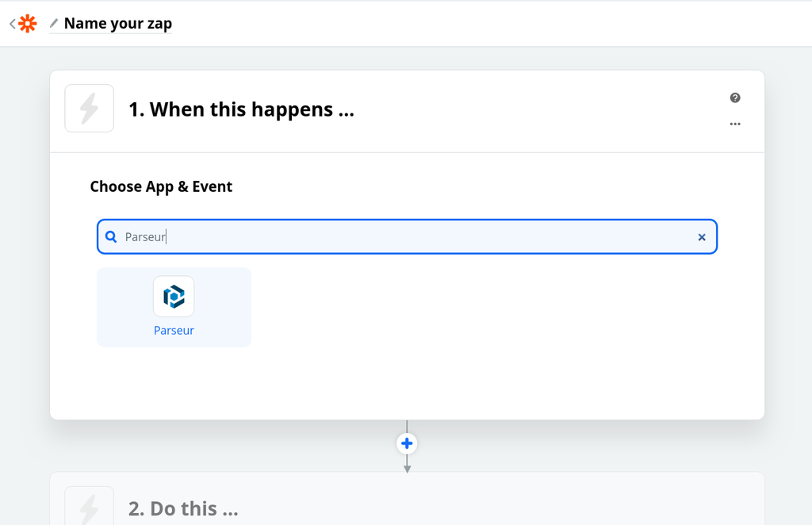Click the 'Choose App & Event' label
The image size is (812, 525).
(x=161, y=186)
